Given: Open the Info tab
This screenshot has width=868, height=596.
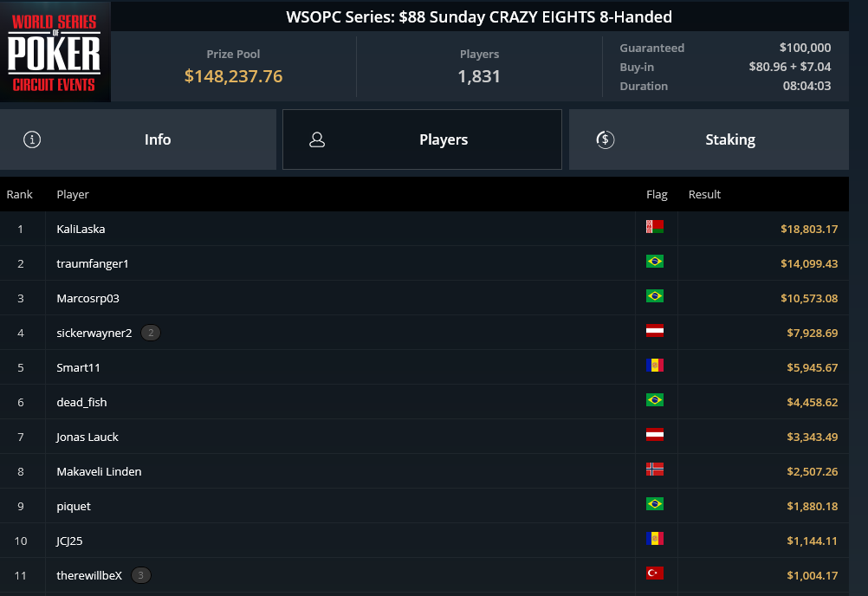Looking at the screenshot, I should 138,139.
